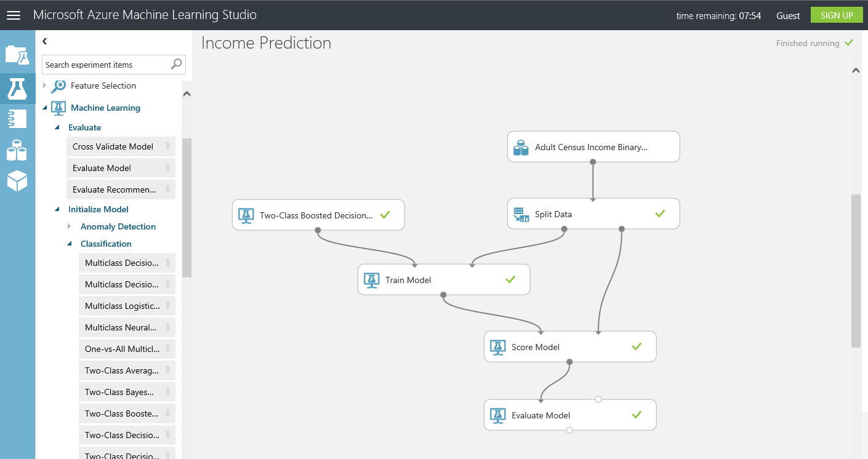Open the hamburger navigation menu
868x459 pixels.
click(14, 15)
